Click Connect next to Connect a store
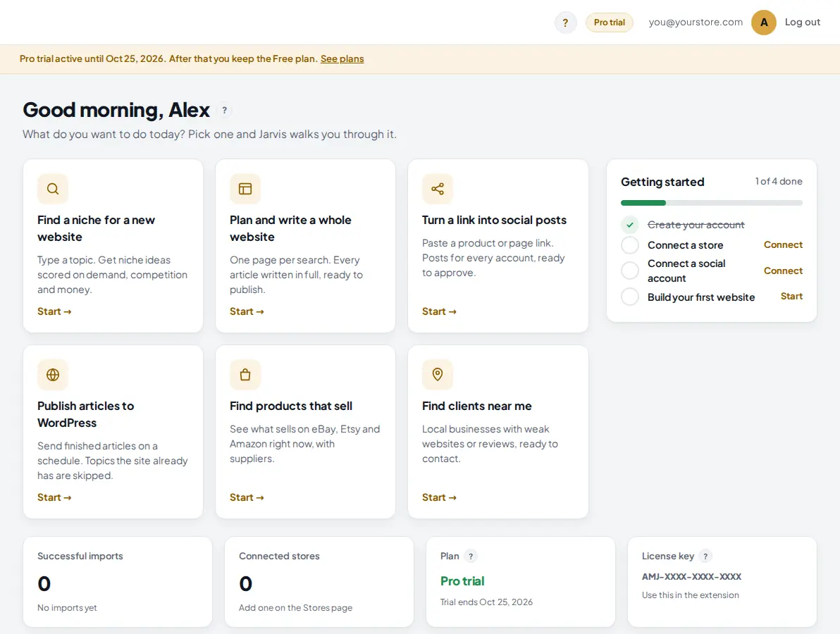Screen dimensions: 840x634 click(783, 244)
